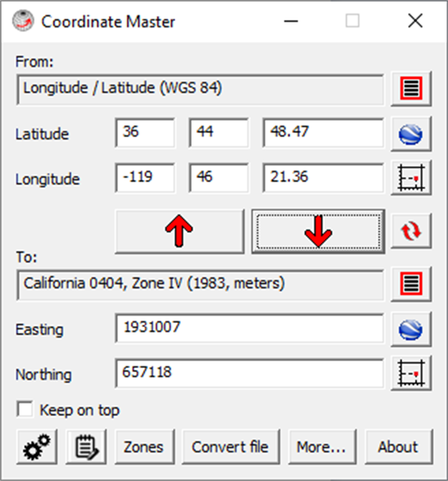Click the To: label
Image resolution: width=448 pixels, height=481 pixels.
tap(26, 257)
